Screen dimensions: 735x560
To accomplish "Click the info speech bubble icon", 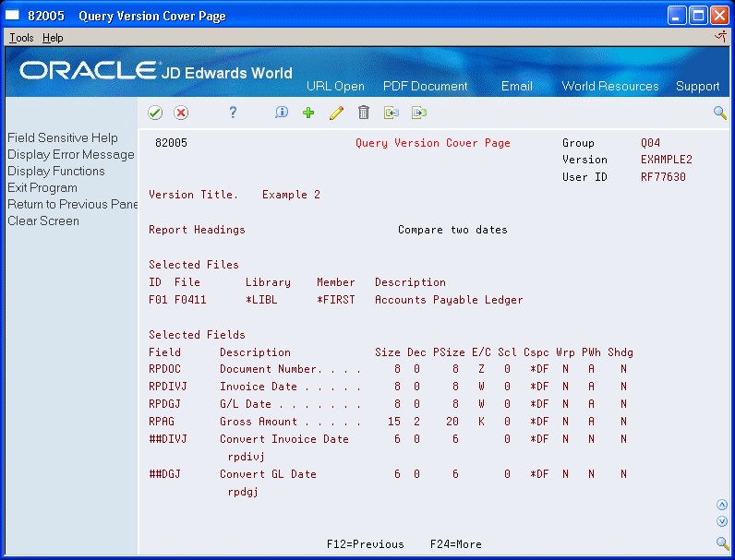I will tap(282, 113).
